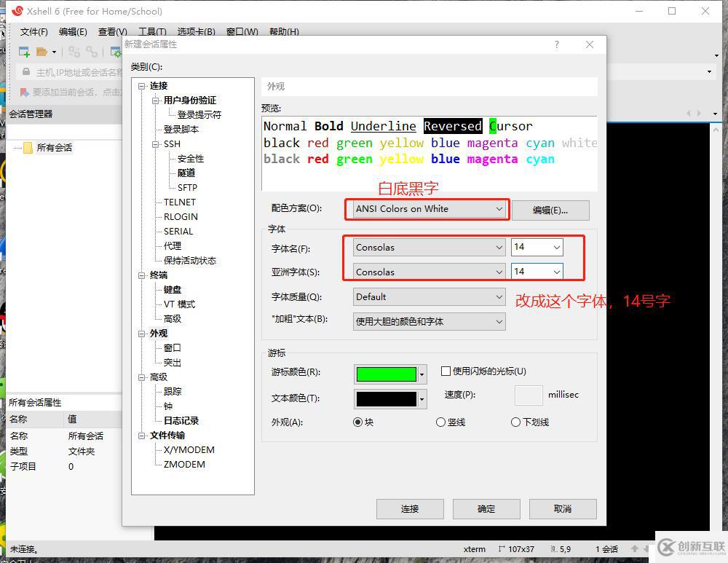Select VT 模式 in the category tree
Viewport: 728px width, 563px height.
(179, 304)
